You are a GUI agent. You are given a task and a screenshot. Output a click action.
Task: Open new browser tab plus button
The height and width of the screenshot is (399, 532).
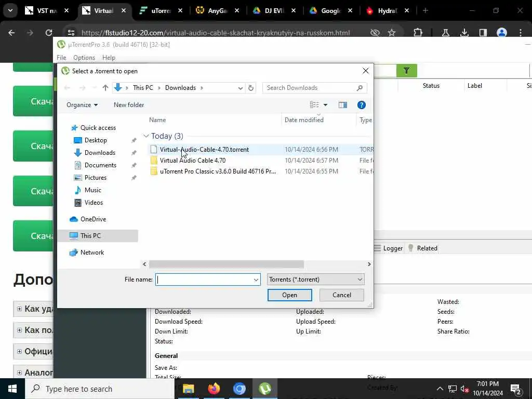(425, 11)
